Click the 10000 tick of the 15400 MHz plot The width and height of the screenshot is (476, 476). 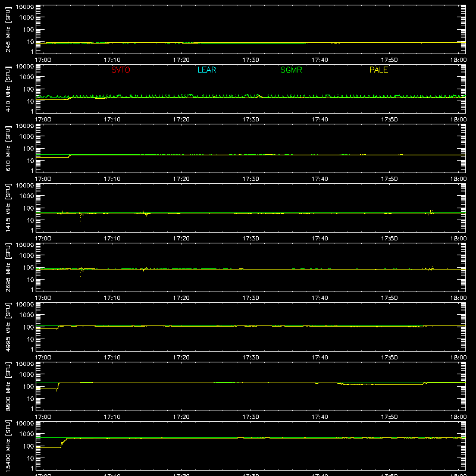25,424
